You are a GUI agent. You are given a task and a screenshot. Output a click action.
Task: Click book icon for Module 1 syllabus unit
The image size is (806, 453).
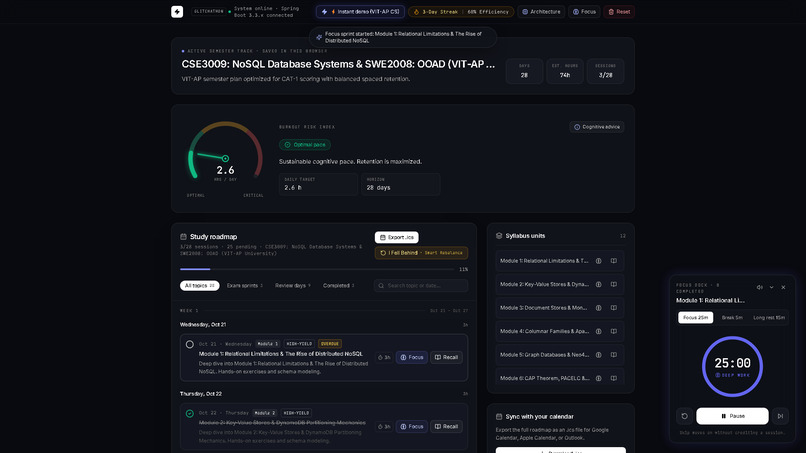[614, 261]
